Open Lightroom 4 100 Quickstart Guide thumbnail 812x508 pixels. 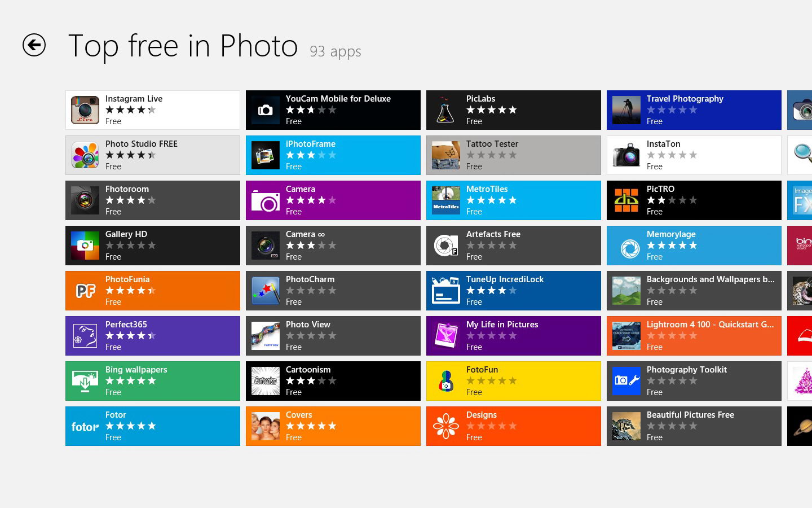tap(626, 336)
